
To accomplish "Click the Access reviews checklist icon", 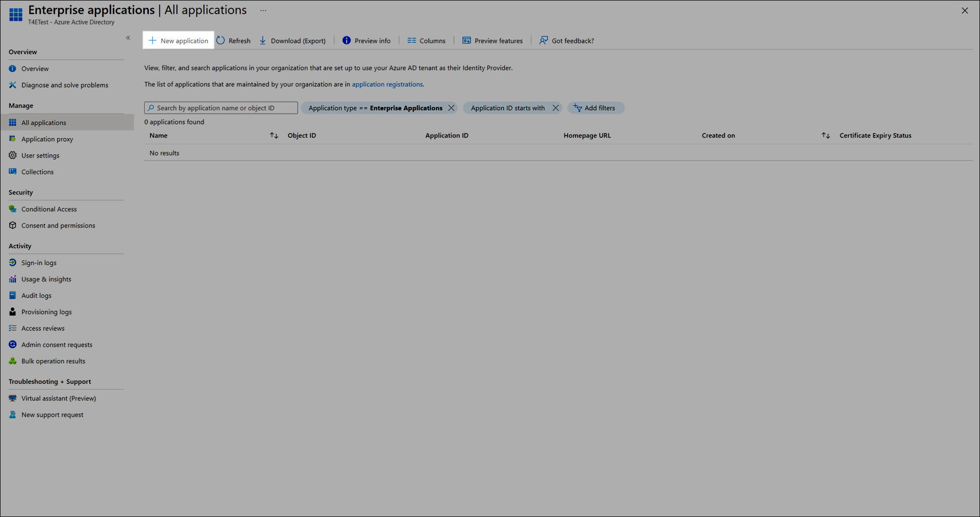I will coord(12,328).
